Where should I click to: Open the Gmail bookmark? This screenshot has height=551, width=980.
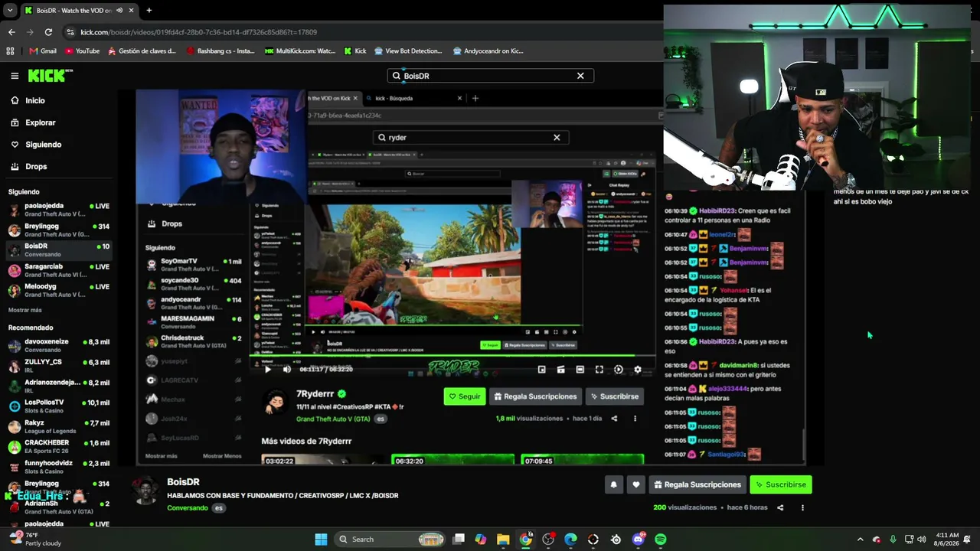[43, 51]
